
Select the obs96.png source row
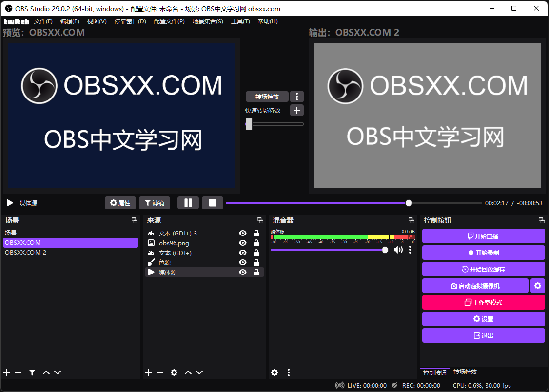click(204, 243)
